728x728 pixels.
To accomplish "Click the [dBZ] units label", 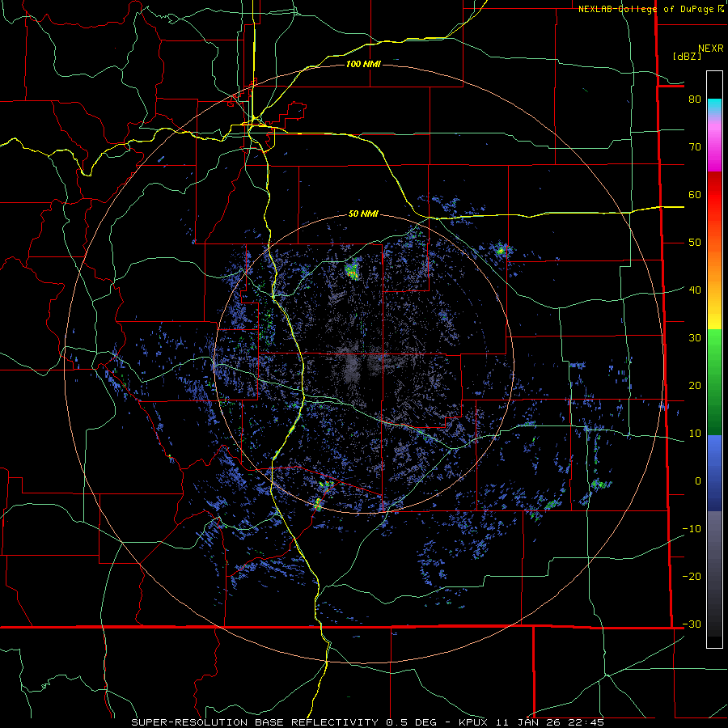I will (687, 56).
